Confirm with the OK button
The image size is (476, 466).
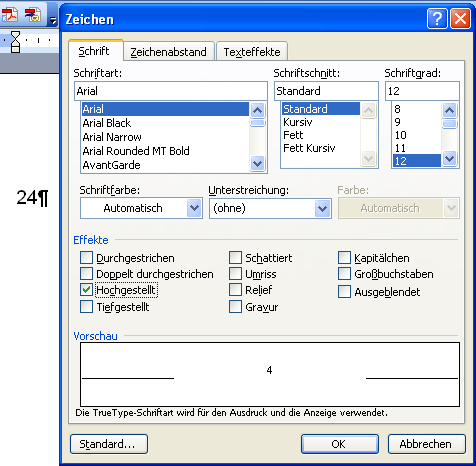pyautogui.click(x=339, y=444)
